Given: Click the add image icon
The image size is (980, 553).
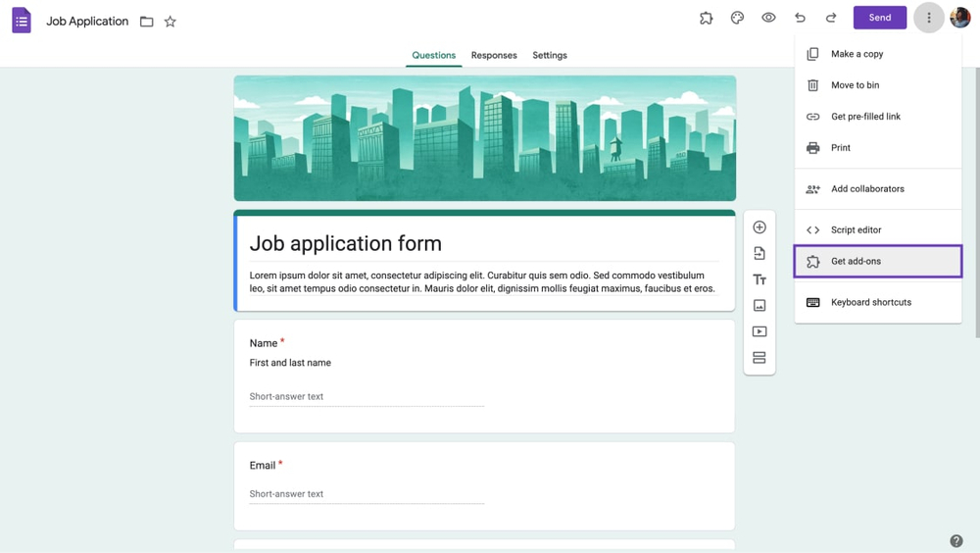Looking at the screenshot, I should pyautogui.click(x=759, y=306).
